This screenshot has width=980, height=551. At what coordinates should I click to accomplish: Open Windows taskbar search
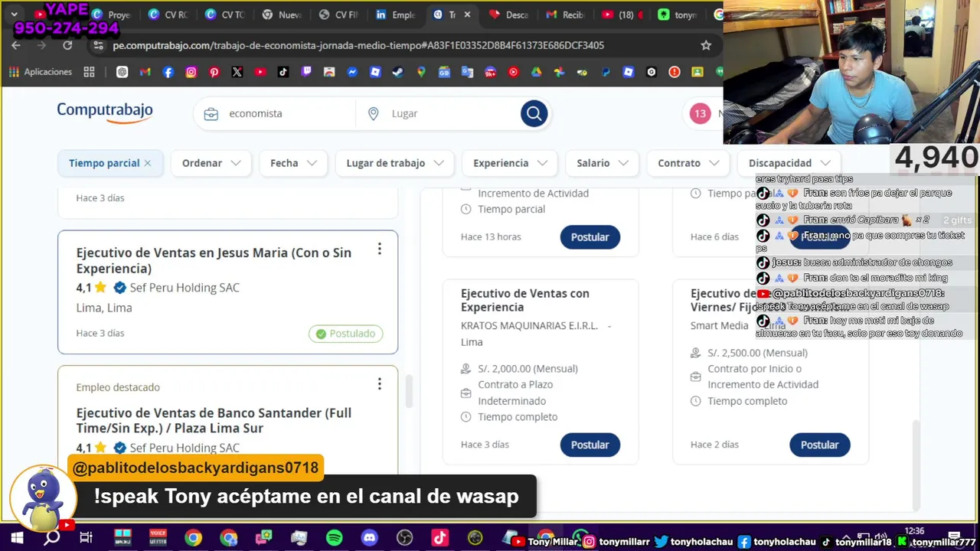[x=52, y=538]
